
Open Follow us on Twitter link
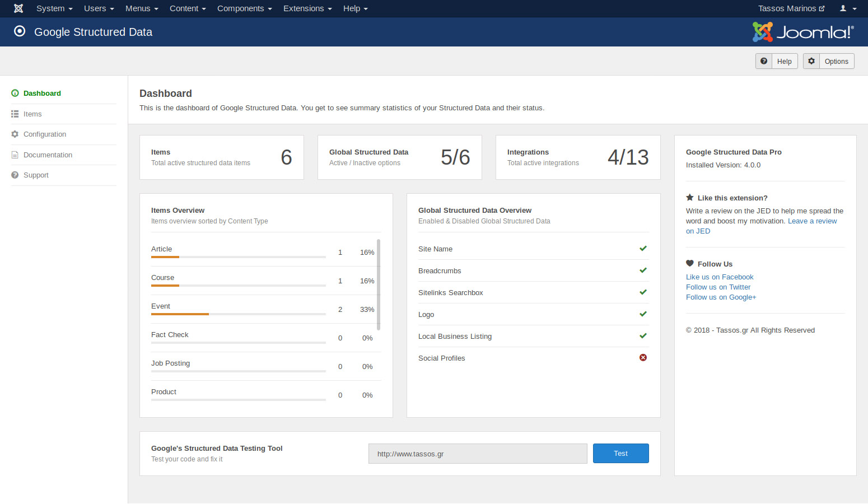coord(718,287)
